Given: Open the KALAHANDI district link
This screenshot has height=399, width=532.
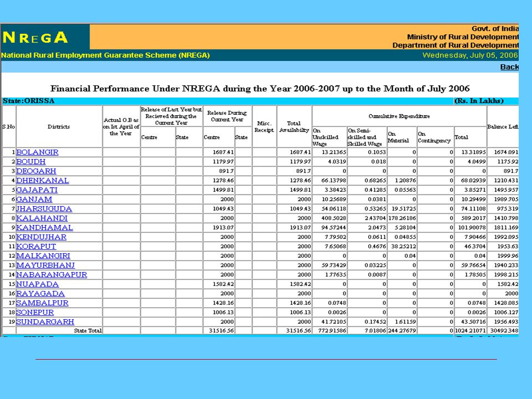Looking at the screenshot, I should (42, 218).
